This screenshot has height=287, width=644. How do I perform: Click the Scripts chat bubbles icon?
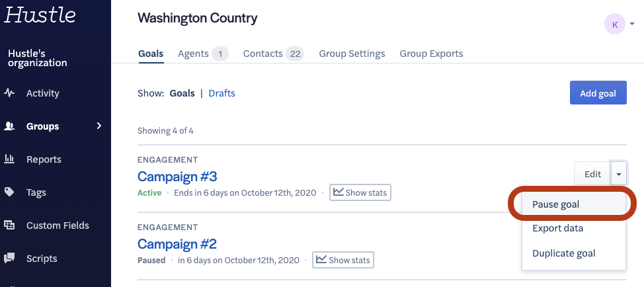click(x=9, y=259)
